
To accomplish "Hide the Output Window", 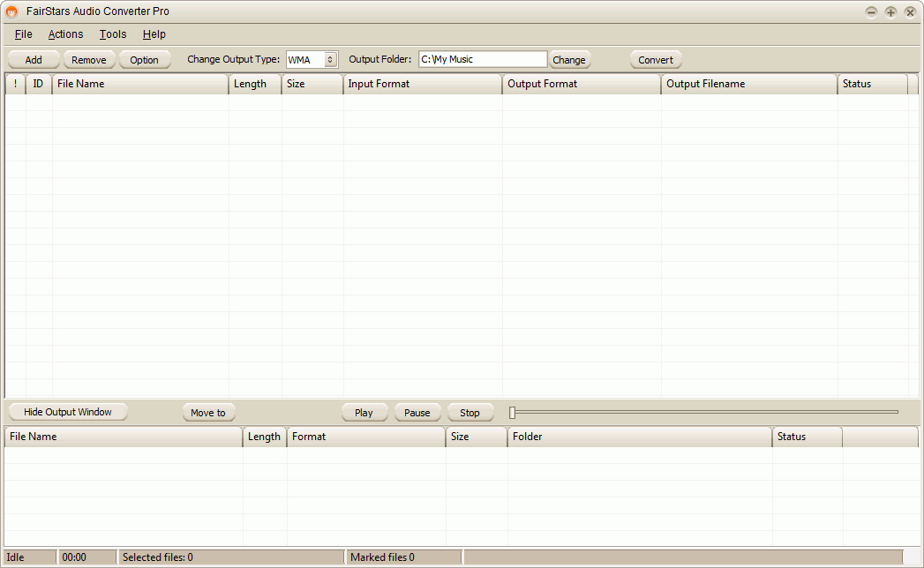I will point(67,411).
